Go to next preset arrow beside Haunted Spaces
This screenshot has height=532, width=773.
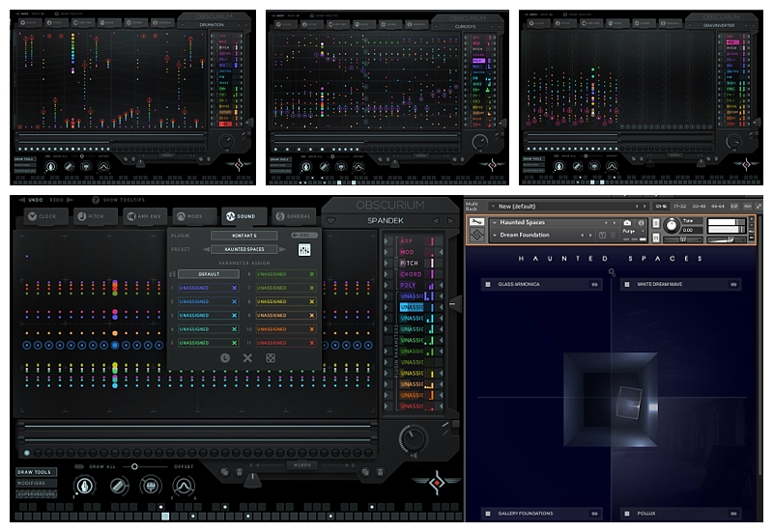[x=282, y=249]
